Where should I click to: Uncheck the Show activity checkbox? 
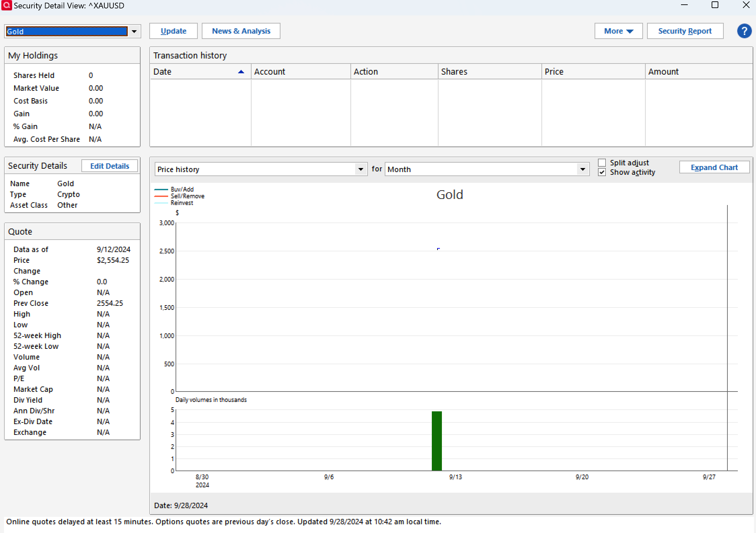click(602, 172)
